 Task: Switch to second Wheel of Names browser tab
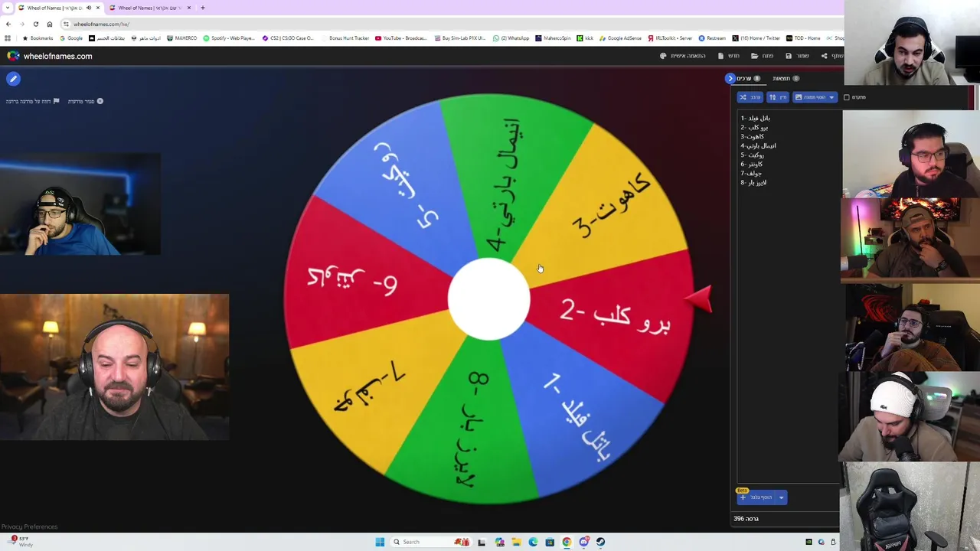coord(149,8)
